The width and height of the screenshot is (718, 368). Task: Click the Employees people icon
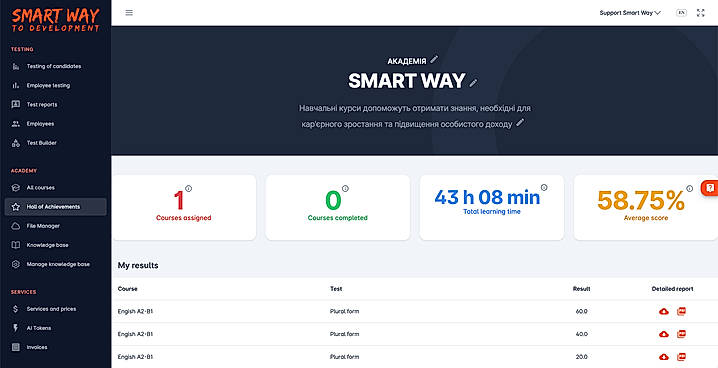[x=16, y=124]
